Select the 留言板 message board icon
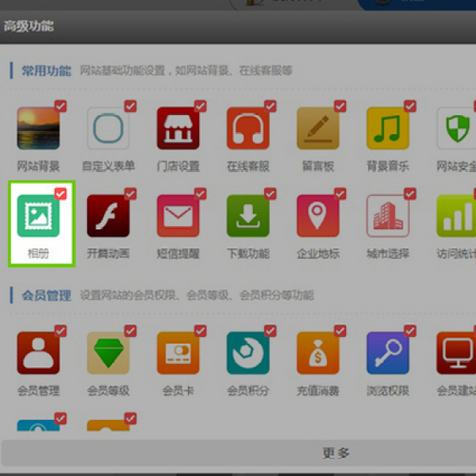The width and height of the screenshot is (476, 476). click(317, 129)
